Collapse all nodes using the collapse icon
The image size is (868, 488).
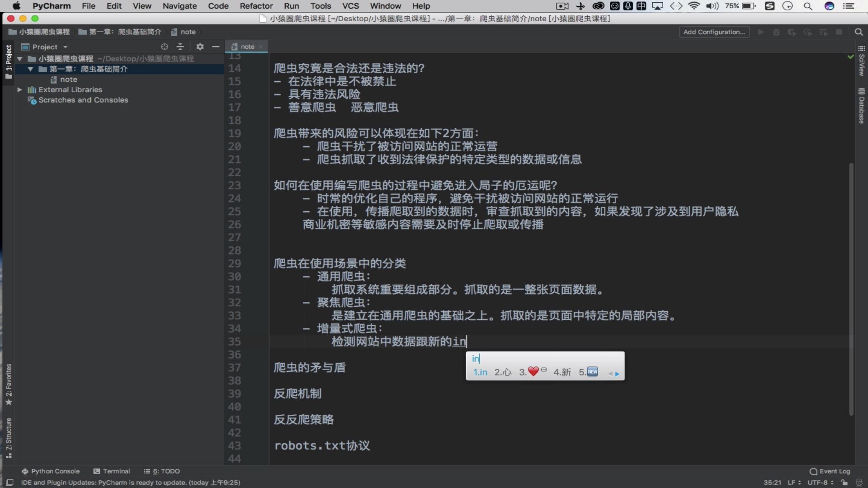(179, 47)
